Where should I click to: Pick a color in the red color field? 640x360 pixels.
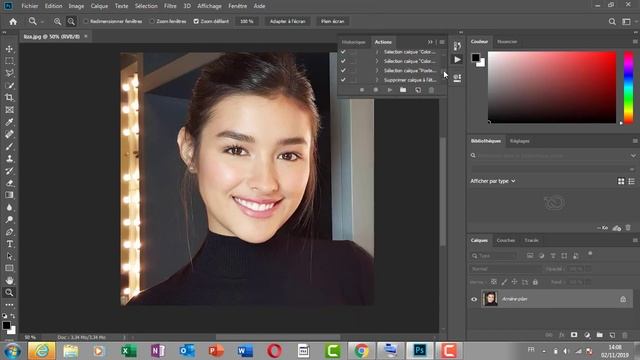552,87
